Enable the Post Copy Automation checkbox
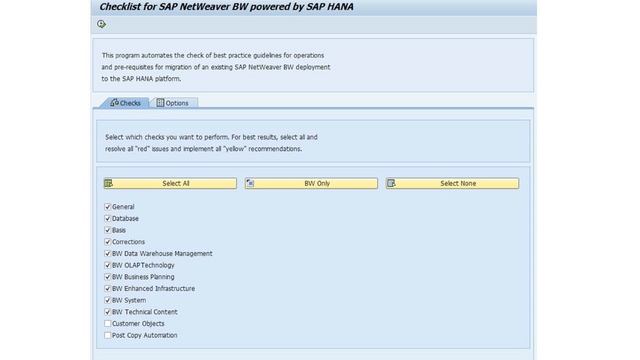The image size is (640, 360). click(x=108, y=335)
